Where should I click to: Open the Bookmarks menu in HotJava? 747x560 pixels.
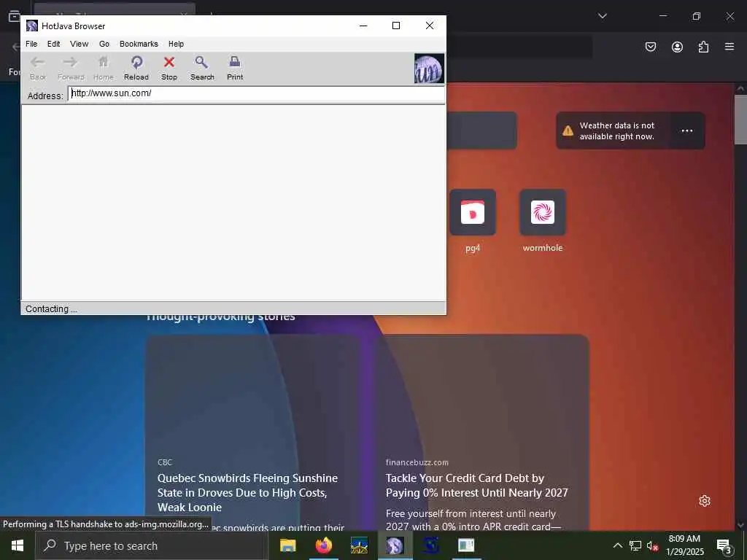point(139,44)
